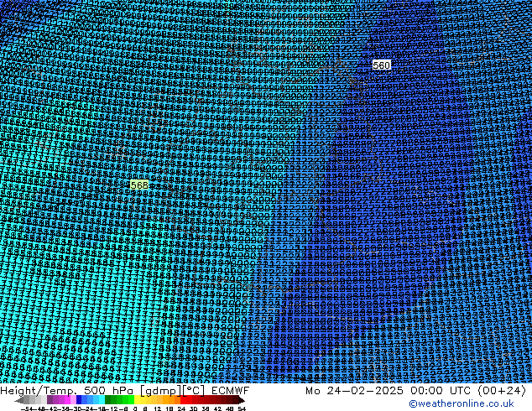This screenshot has height=411, width=532.
Task: Click the 560 height contour label
Action: tap(381, 65)
